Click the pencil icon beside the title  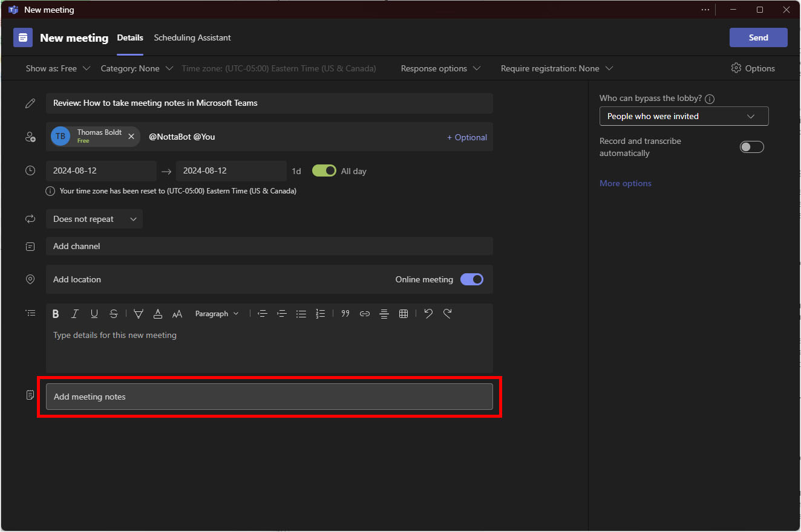tap(30, 103)
